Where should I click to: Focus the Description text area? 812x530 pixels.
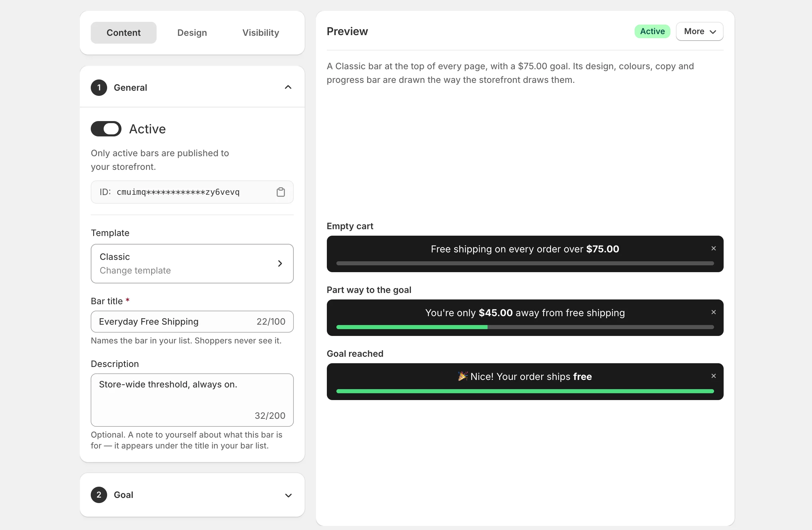(192, 400)
